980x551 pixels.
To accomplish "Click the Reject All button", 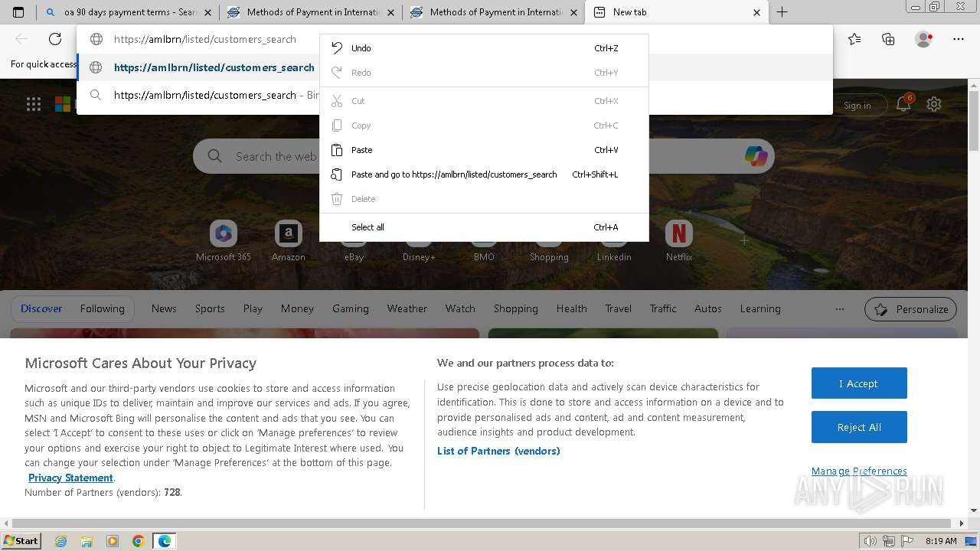I will (859, 427).
